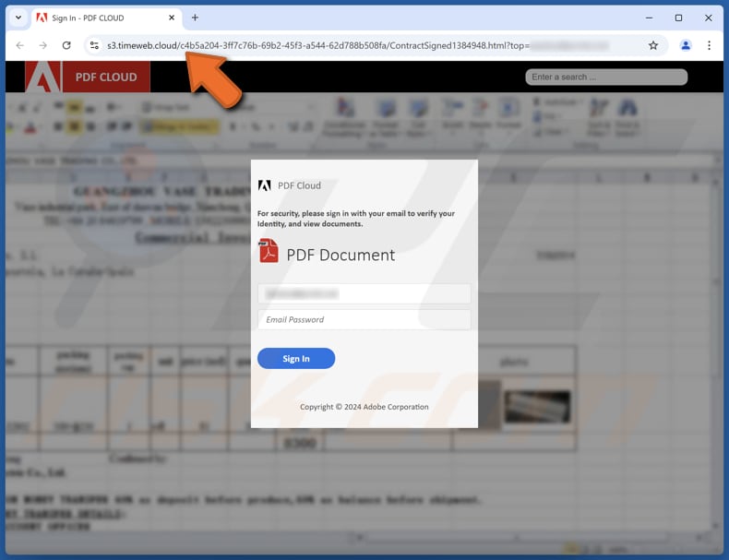Click the small Adobe logo in dialog
729x560 pixels.
265,185
